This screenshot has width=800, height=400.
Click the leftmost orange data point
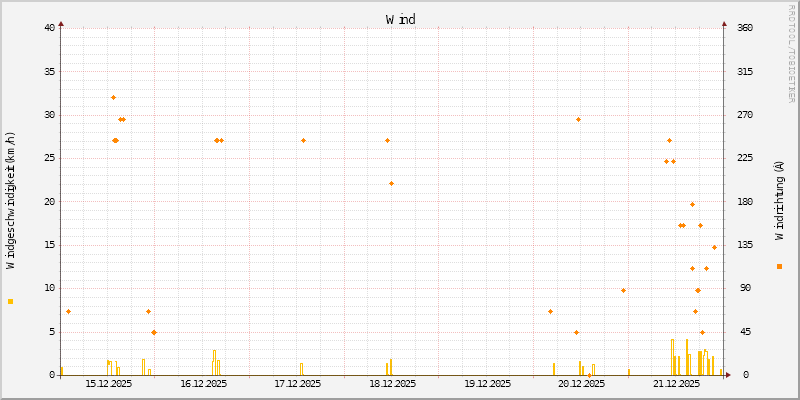coord(68,311)
